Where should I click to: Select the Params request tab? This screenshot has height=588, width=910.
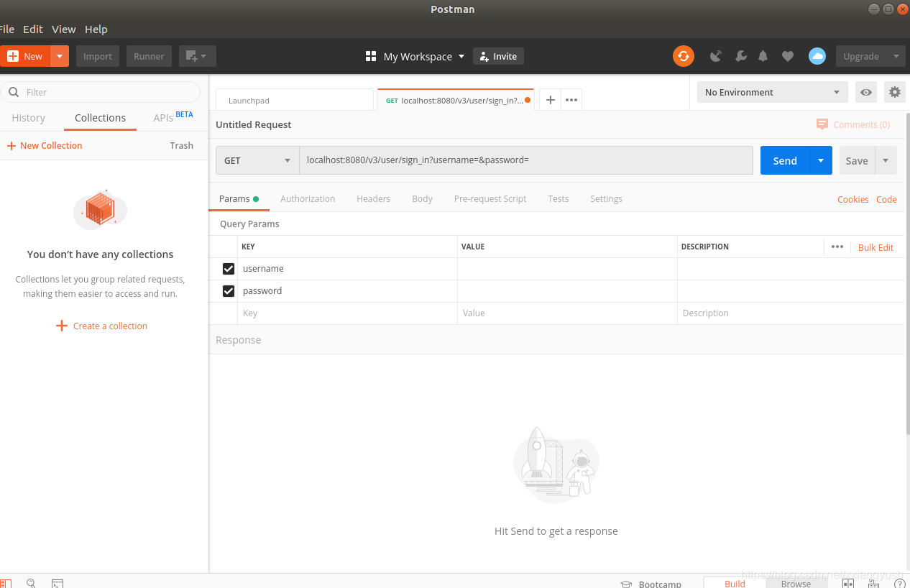(239, 198)
